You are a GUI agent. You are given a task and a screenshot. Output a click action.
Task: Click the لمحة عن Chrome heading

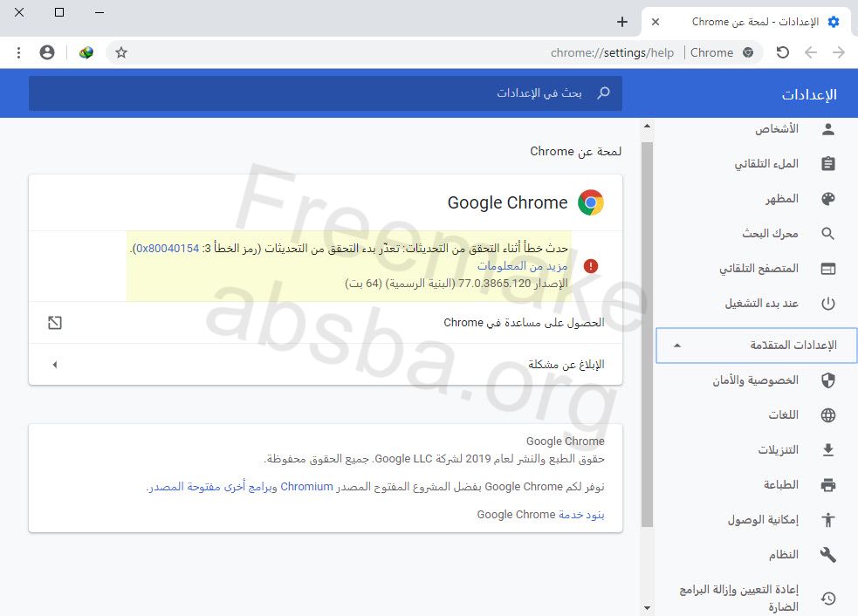(576, 151)
